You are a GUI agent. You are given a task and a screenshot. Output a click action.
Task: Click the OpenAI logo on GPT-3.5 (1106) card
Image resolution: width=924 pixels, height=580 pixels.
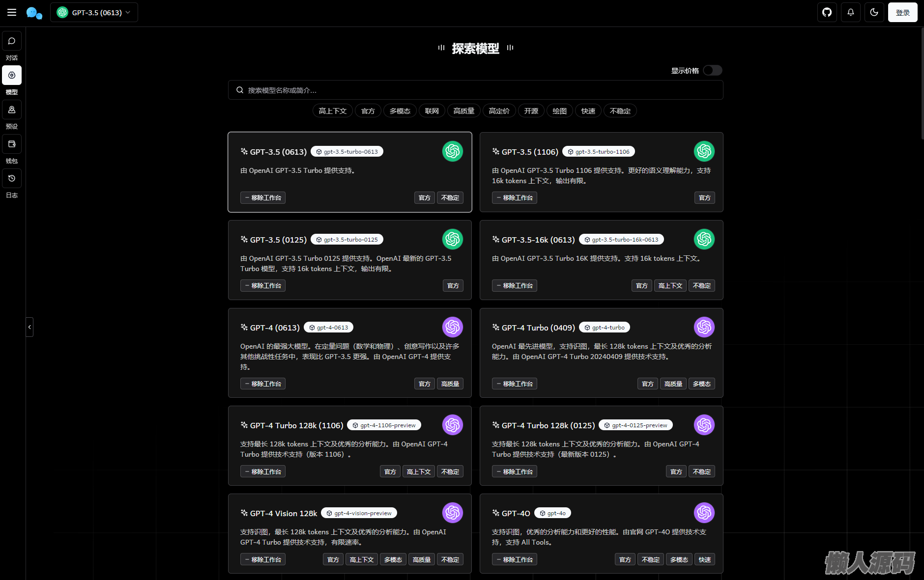point(704,151)
